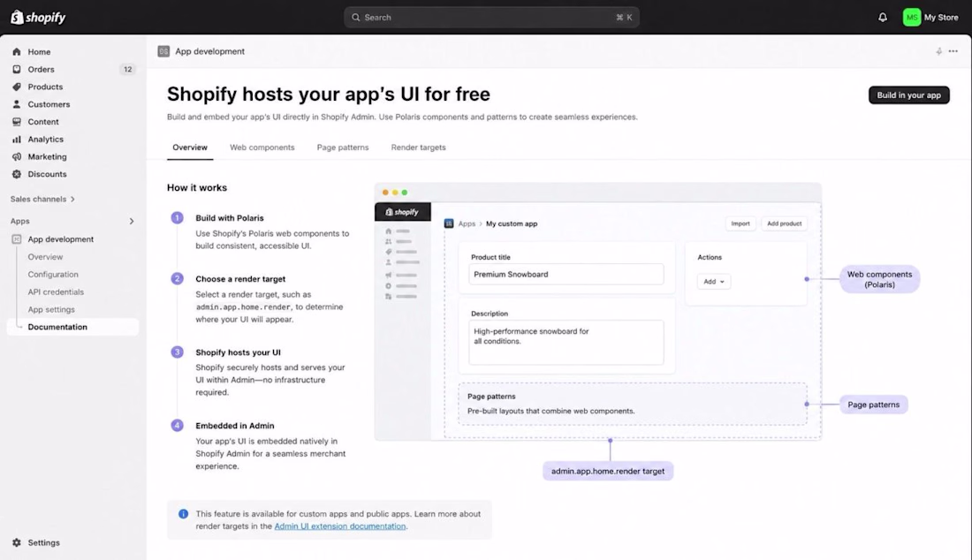The image size is (972, 560).
Task: Click the Product title field with Premium Snowboard
Action: click(566, 275)
